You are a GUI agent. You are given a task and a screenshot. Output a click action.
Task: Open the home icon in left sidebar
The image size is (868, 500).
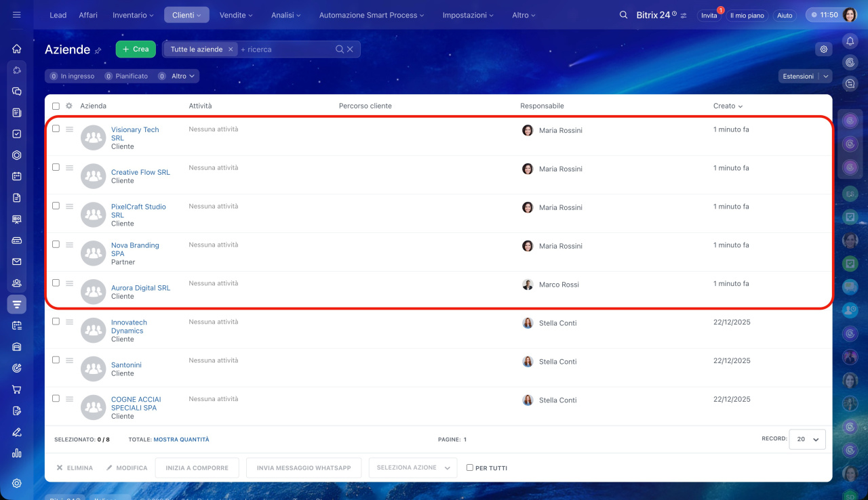click(x=17, y=49)
